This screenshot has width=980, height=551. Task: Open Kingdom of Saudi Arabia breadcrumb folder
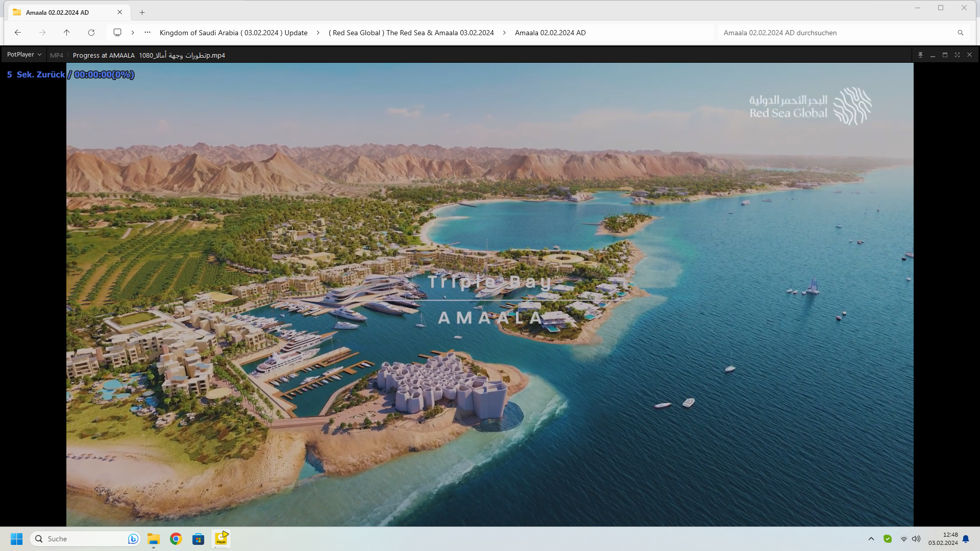coord(234,33)
